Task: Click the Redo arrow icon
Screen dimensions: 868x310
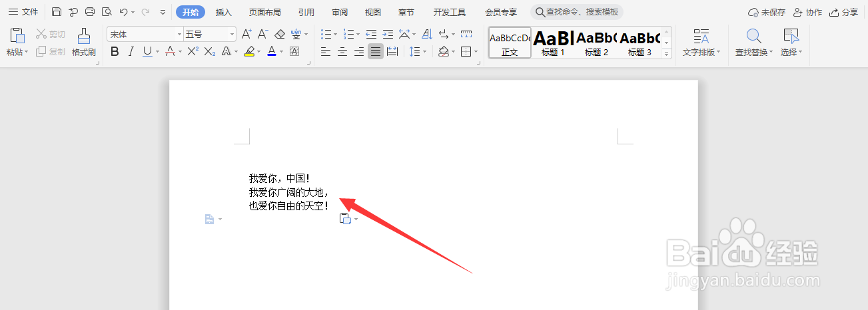Action: (x=145, y=12)
